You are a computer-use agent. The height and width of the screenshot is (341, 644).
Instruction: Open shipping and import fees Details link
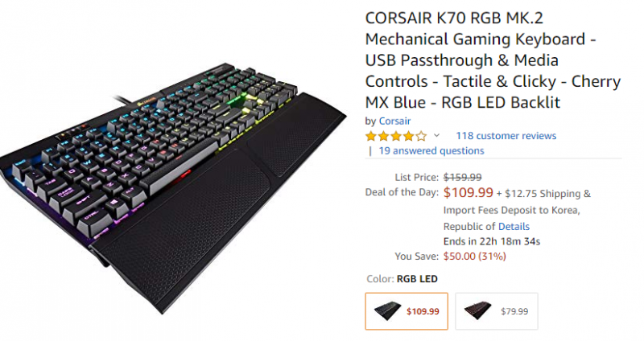[x=514, y=227]
